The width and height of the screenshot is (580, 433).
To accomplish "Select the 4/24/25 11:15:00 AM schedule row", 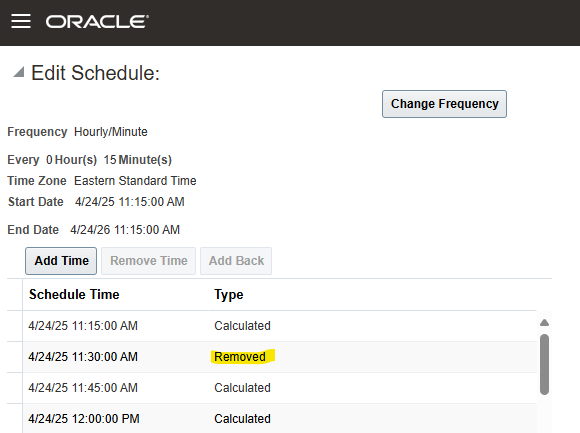I will click(x=272, y=326).
